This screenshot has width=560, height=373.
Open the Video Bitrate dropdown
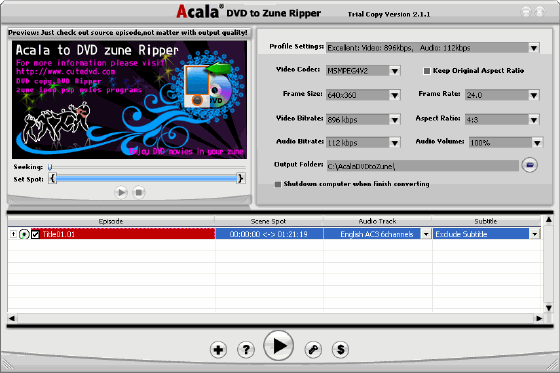395,120
